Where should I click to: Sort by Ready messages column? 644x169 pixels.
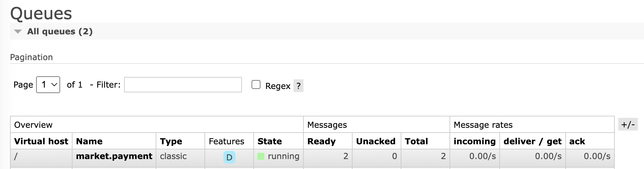pyautogui.click(x=321, y=141)
